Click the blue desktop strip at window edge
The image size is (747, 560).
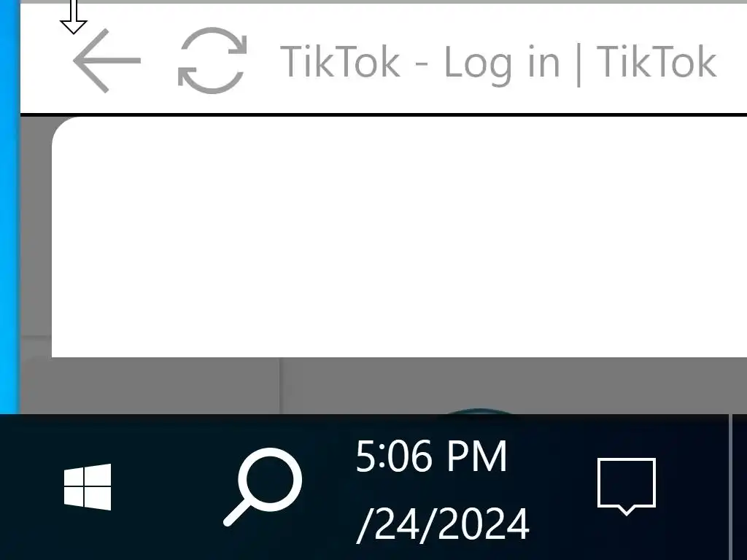[x=9, y=206]
